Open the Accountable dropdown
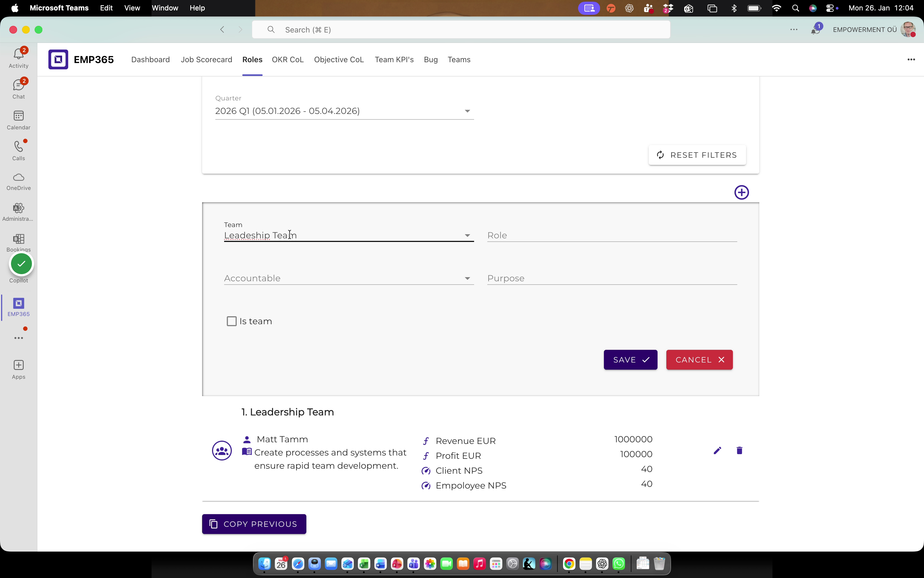The image size is (924, 578). (349, 278)
